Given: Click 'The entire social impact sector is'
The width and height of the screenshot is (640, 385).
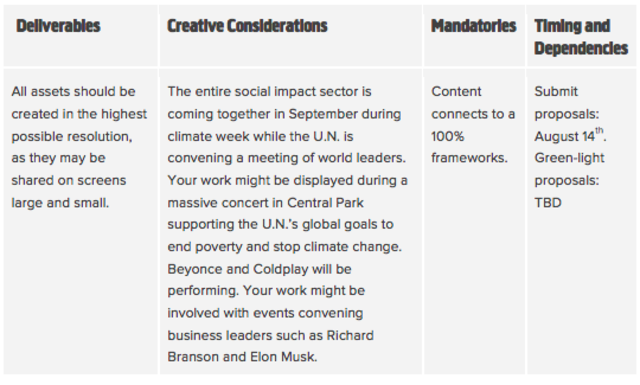Looking at the screenshot, I should click(x=269, y=91).
